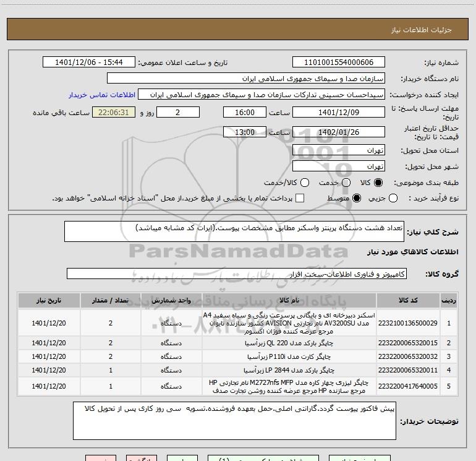Image resolution: width=476 pixels, height=461 pixels.
Task: Click the price validity time 13:00
Action: [x=245, y=132]
